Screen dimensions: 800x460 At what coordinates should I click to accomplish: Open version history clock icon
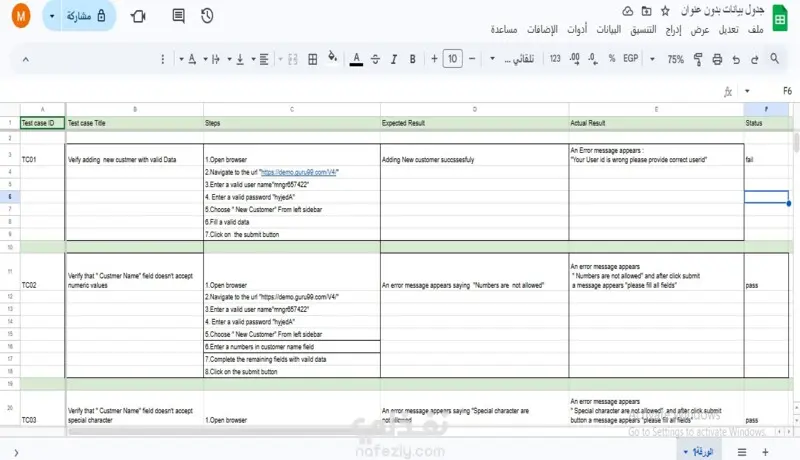pos(207,16)
